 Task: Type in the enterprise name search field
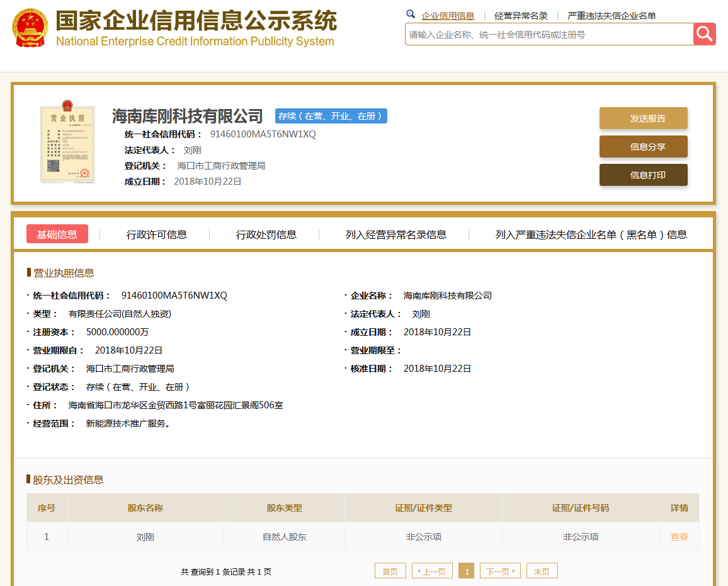548,35
